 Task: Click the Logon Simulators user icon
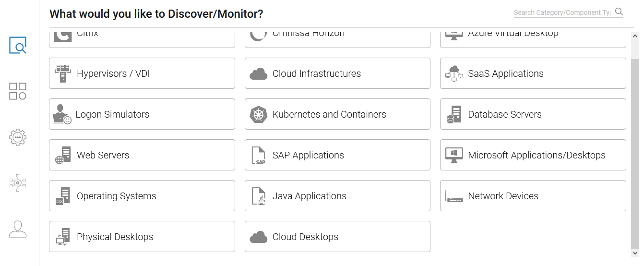coord(62,114)
